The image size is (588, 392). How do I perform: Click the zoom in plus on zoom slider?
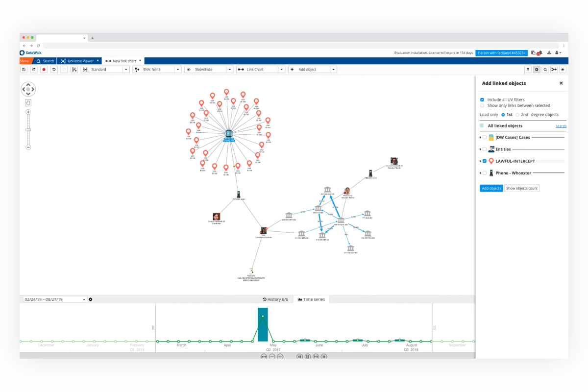[x=28, y=112]
